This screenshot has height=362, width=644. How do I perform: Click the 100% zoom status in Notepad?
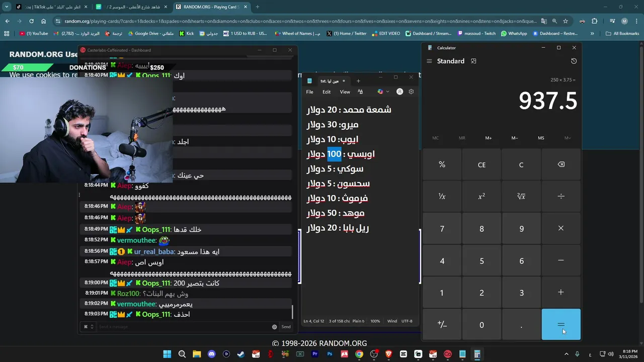click(375, 321)
